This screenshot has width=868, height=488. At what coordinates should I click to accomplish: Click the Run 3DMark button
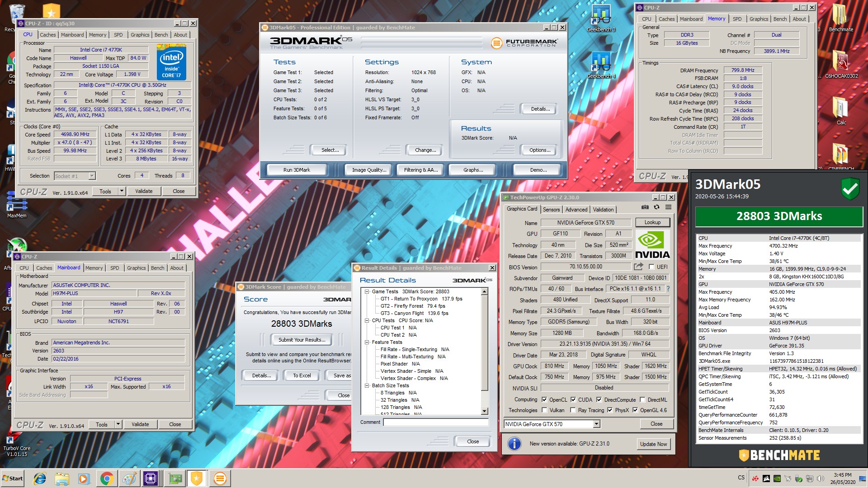tap(297, 170)
